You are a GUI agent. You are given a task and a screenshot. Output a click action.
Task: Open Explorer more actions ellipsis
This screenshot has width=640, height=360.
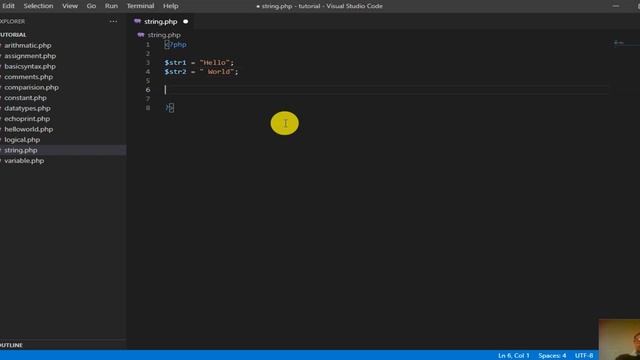(113, 21)
